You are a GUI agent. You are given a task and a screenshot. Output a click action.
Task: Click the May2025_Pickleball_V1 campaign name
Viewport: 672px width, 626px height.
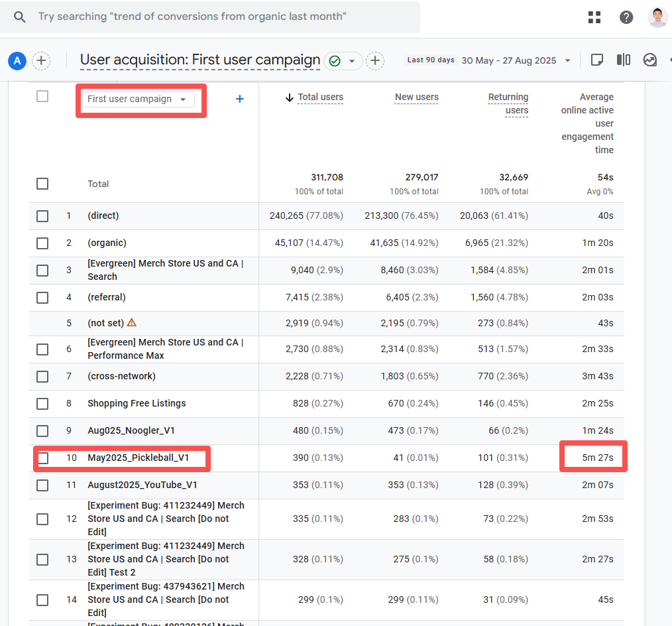point(138,458)
